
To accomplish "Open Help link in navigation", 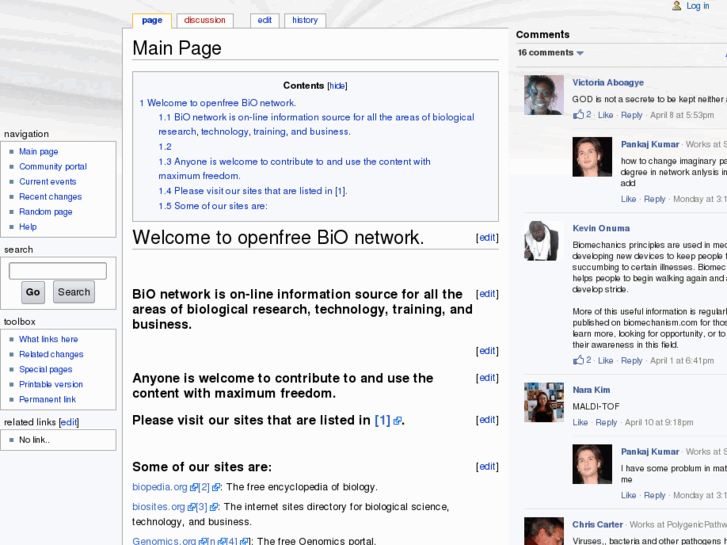I will 28,227.
